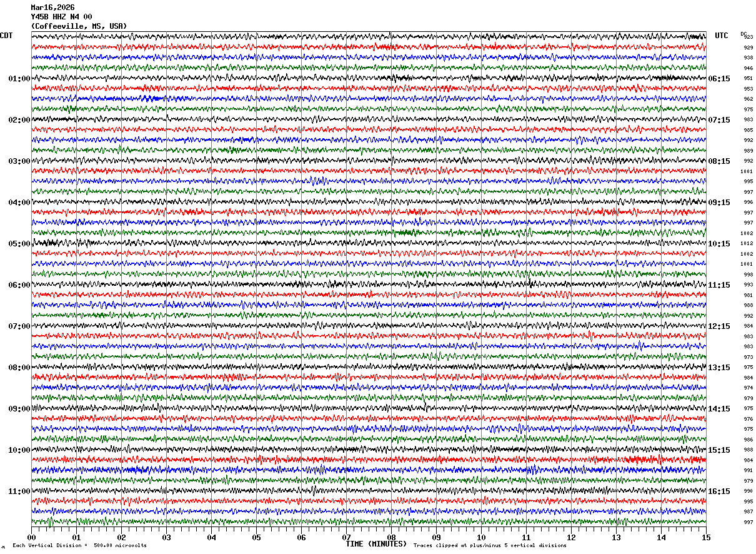Click minute 06 on the time axis
756x554 pixels.
pyautogui.click(x=301, y=537)
